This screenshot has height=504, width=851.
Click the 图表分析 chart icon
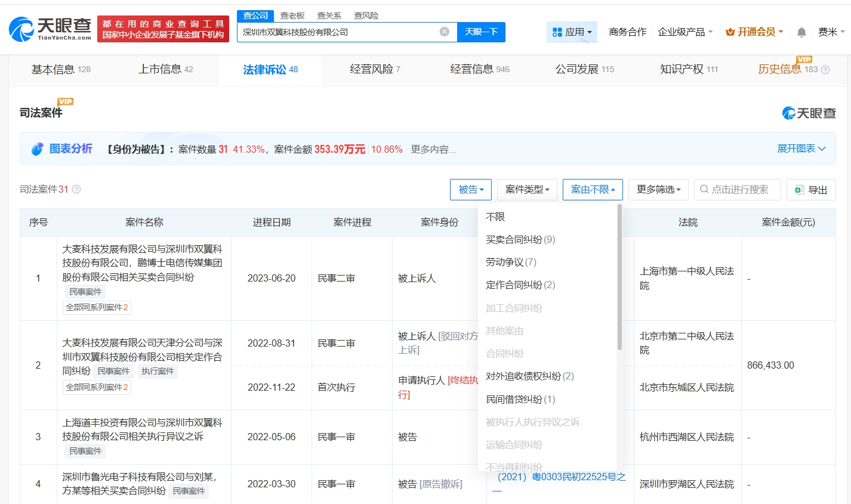(x=37, y=147)
